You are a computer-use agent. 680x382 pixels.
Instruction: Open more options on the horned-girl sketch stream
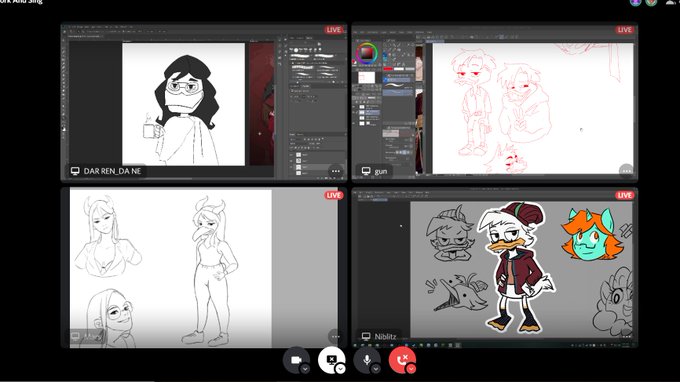336,336
